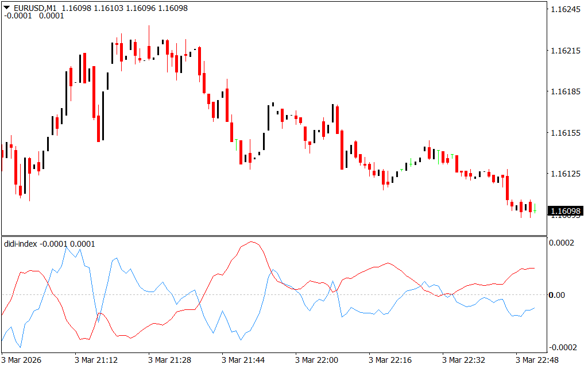Viewport: 588px width, 368px height.
Task: Click the 1.16155 price scale value
Action: tap(566, 133)
